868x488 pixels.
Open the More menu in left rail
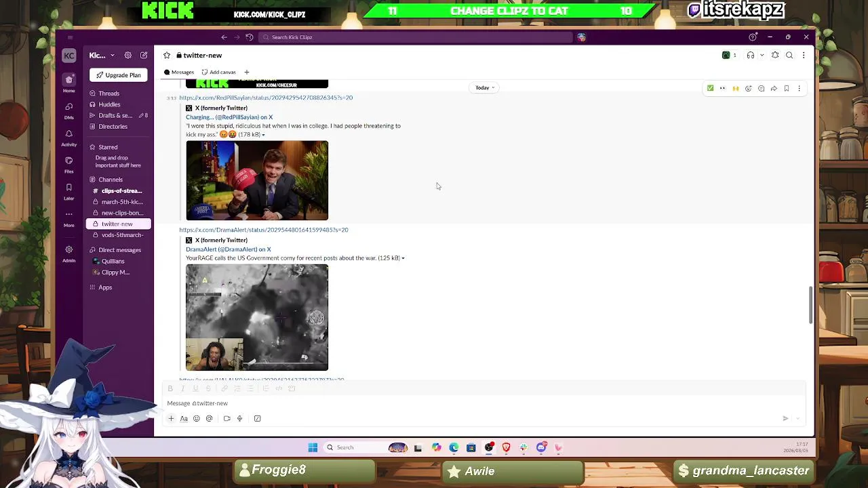68,218
